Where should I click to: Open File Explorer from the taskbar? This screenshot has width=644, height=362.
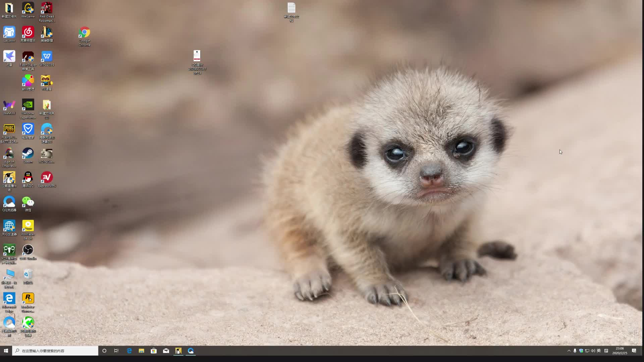141,351
